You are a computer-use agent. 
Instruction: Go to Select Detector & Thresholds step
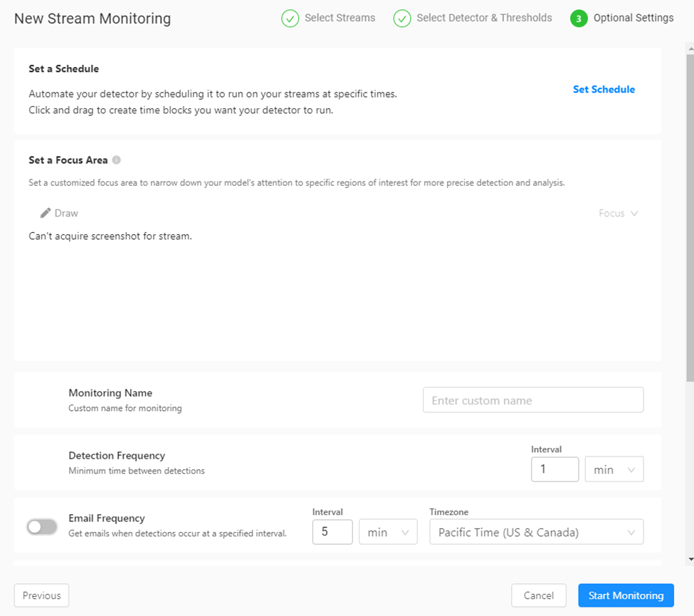484,18
